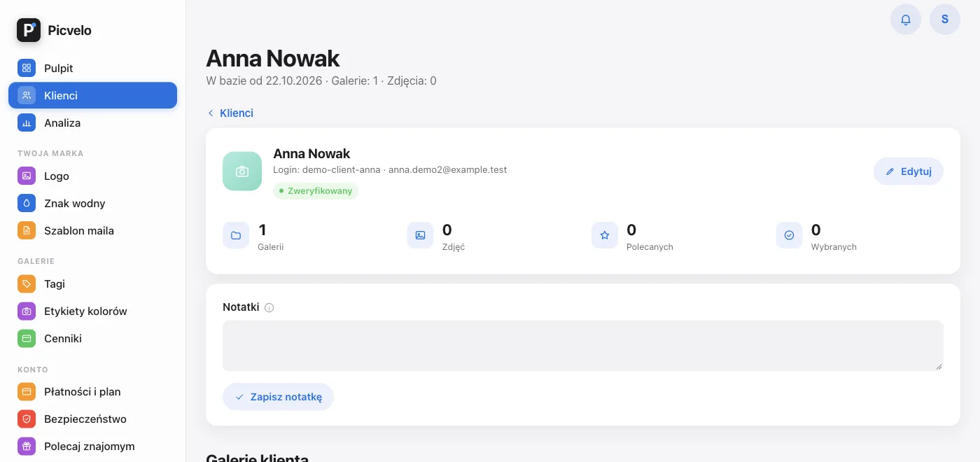Click the Pulpit dashboard icon
980x462 pixels.
pyautogui.click(x=27, y=68)
